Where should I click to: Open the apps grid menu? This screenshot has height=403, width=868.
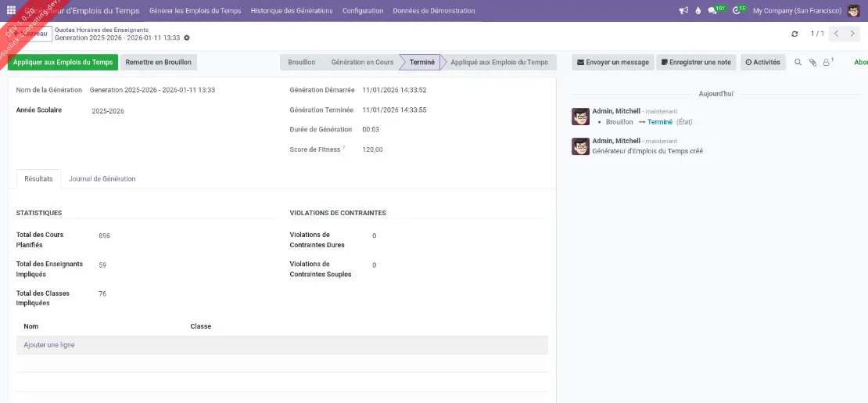[x=11, y=11]
